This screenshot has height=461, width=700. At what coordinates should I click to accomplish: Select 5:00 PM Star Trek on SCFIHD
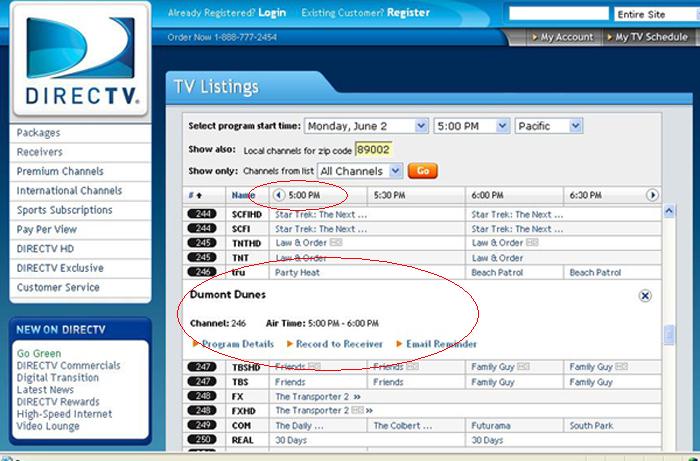(x=321, y=214)
